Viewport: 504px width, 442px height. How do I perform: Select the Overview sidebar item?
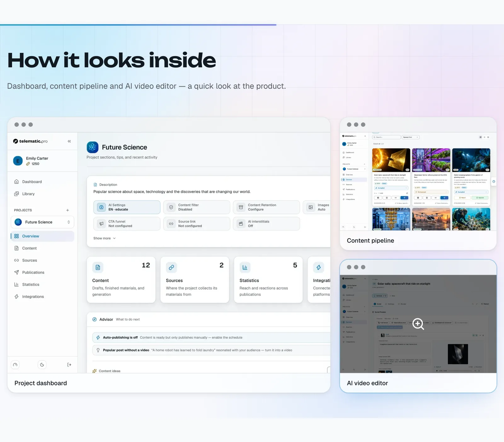point(43,236)
